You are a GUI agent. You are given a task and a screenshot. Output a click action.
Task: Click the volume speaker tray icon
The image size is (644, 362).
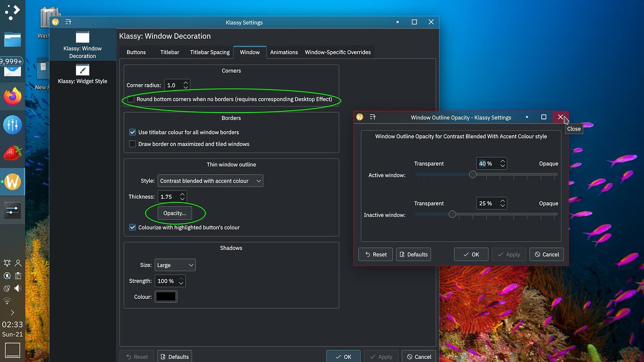pyautogui.click(x=18, y=288)
